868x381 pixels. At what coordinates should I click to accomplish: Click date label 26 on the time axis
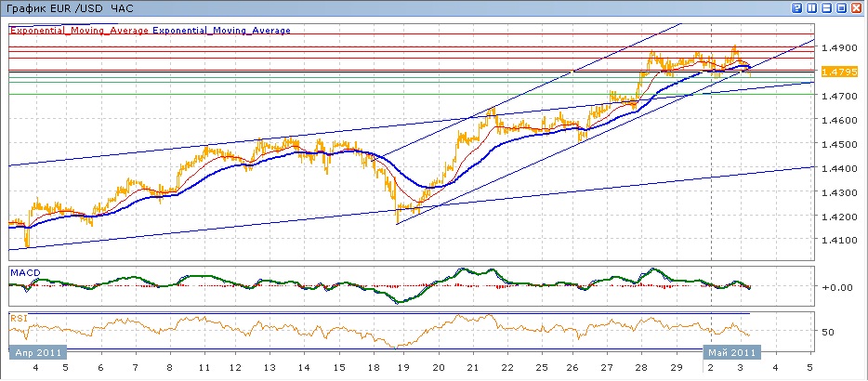(x=574, y=368)
